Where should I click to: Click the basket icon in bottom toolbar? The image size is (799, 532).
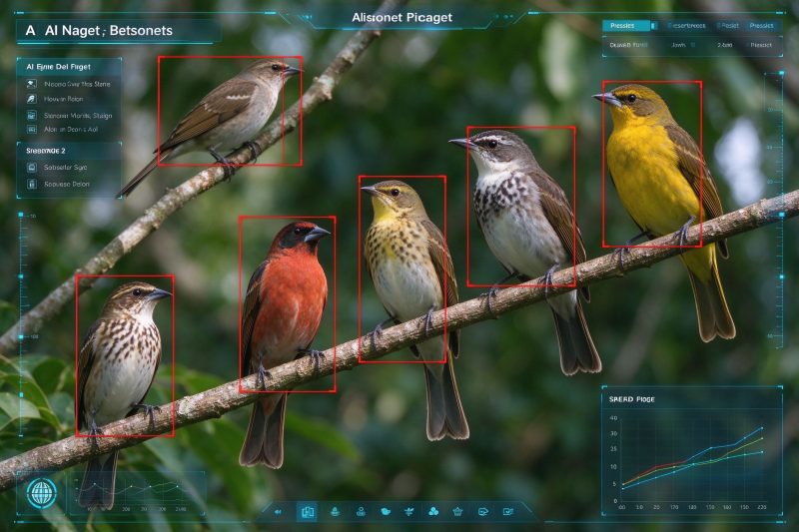click(x=457, y=512)
